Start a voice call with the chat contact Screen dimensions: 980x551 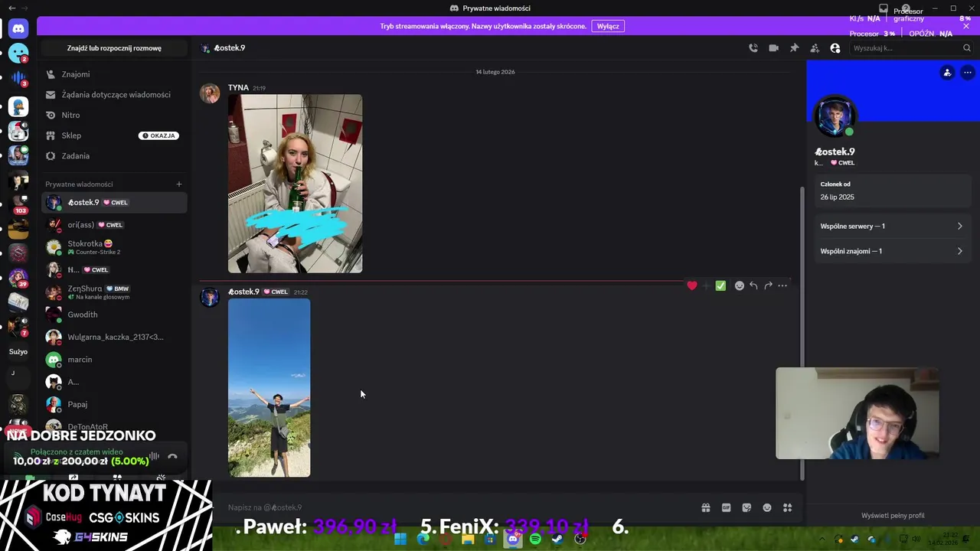click(x=753, y=48)
